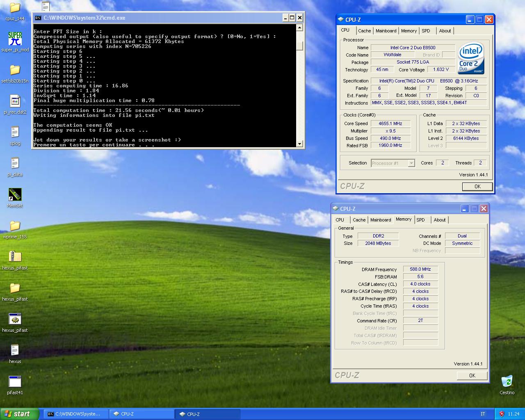The image size is (525, 420).
Task: Click the Total computation time line in cmd
Action: [x=119, y=110]
